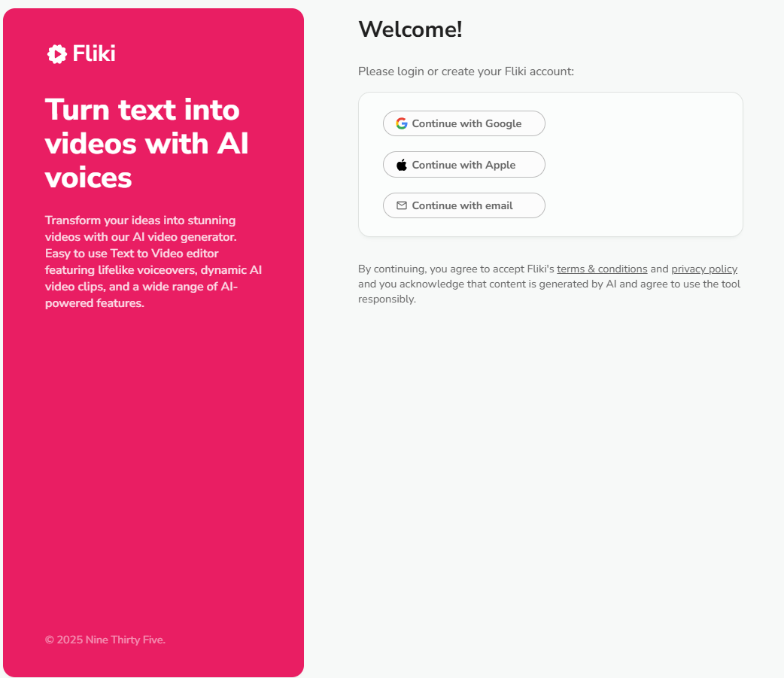Open the privacy policy link
This screenshot has width=784, height=678.
pyautogui.click(x=704, y=269)
